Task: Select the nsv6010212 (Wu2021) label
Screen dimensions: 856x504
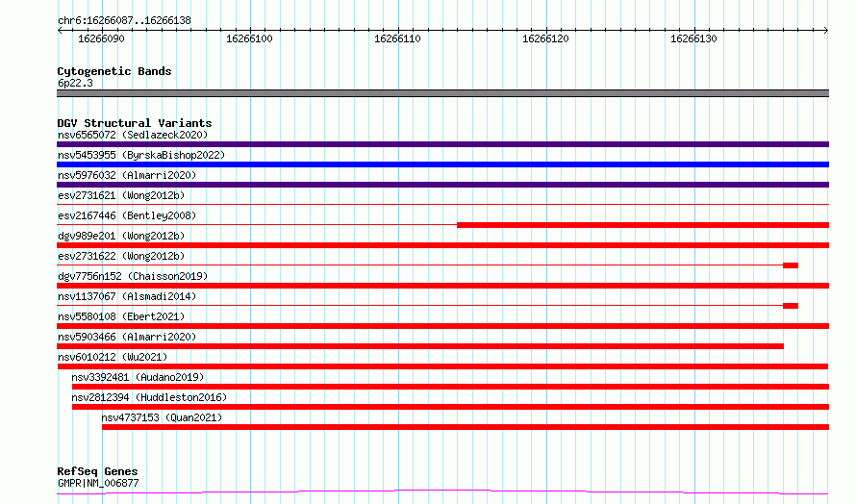Action: coord(113,357)
